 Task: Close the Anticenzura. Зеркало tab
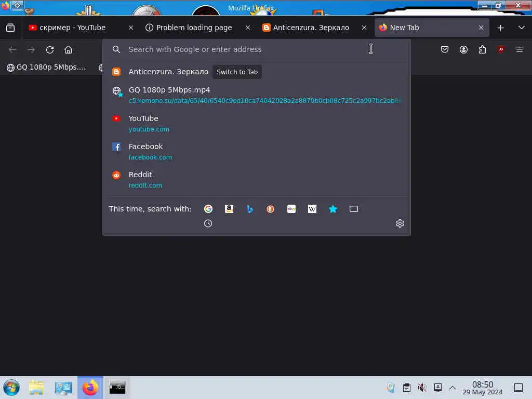(364, 28)
